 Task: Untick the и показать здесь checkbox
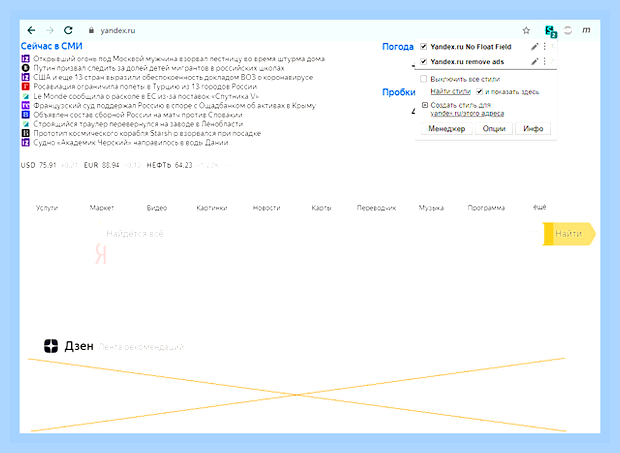pyautogui.click(x=480, y=92)
